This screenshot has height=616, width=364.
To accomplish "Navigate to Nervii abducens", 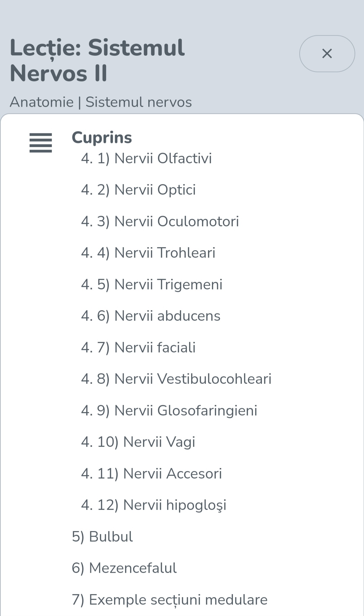I will click(x=151, y=316).
